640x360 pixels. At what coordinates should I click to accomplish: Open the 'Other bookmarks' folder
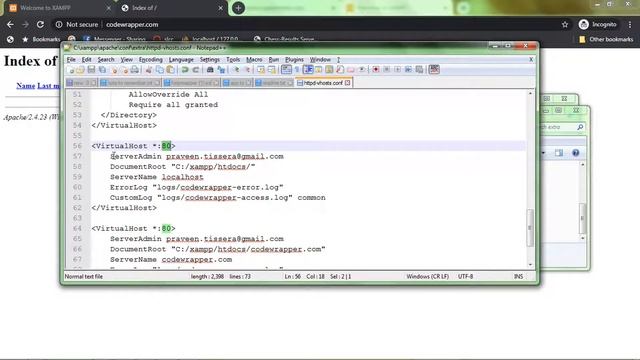tap(606, 39)
